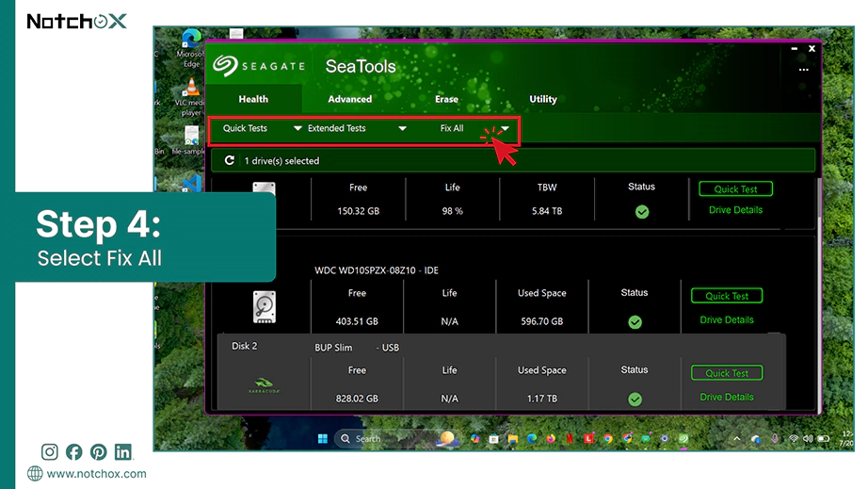Open Copilot from the taskbar

click(475, 439)
